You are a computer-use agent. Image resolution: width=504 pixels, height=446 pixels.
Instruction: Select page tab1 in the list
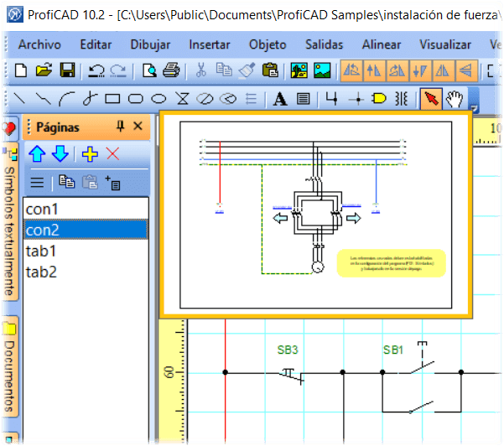click(86, 251)
